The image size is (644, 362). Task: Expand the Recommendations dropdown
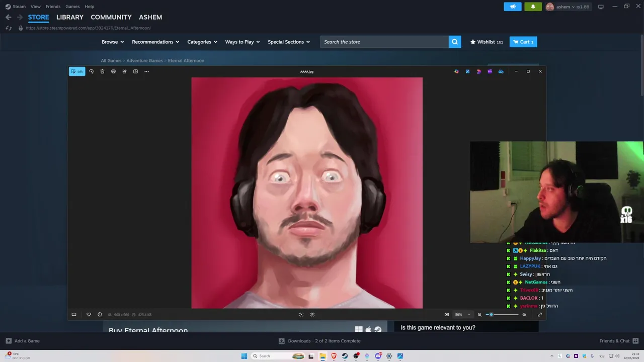click(x=155, y=42)
